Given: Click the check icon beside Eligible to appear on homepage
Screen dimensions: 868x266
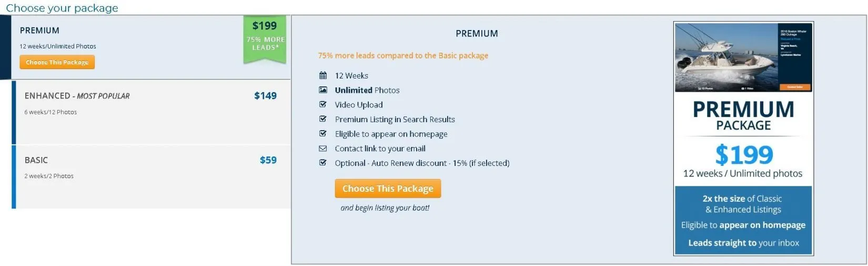Looking at the screenshot, I should click(x=323, y=134).
